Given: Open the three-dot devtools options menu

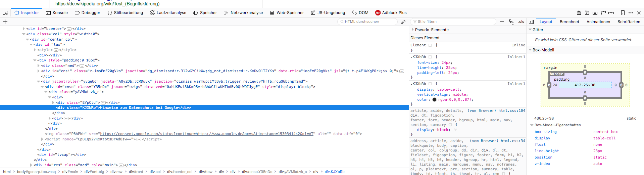Looking at the screenshot, I should 631,13.
